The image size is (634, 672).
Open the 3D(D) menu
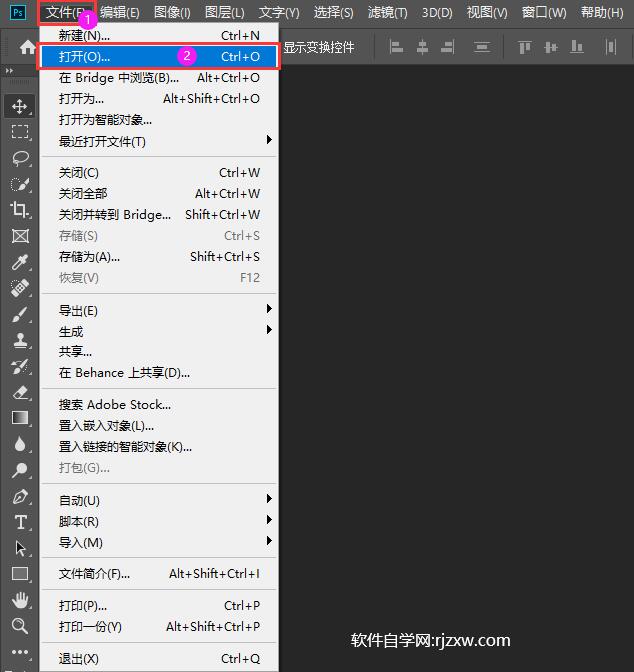437,13
